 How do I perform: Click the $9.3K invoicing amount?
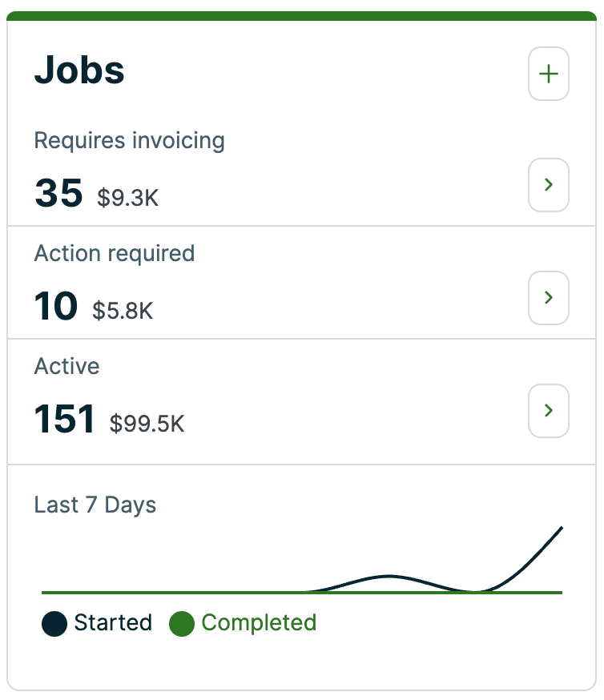pos(128,197)
